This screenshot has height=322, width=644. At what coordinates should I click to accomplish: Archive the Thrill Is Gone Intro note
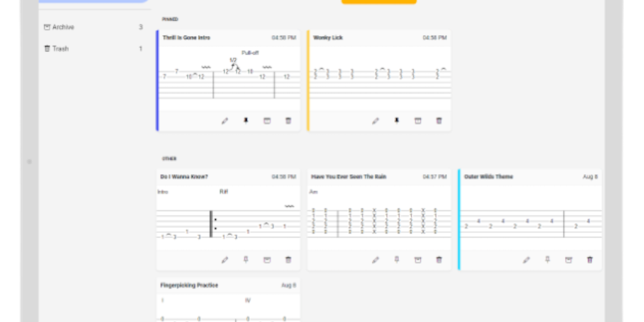pos(267,121)
